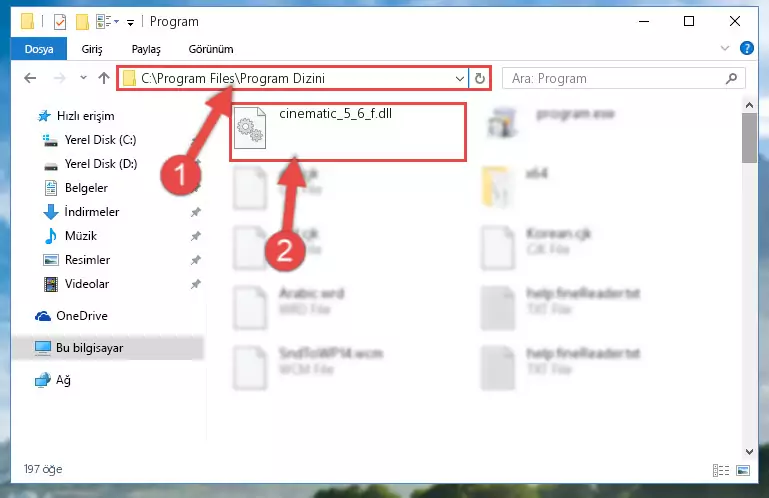Open the Dosya ribbon tab
769x498 pixels.
click(39, 49)
